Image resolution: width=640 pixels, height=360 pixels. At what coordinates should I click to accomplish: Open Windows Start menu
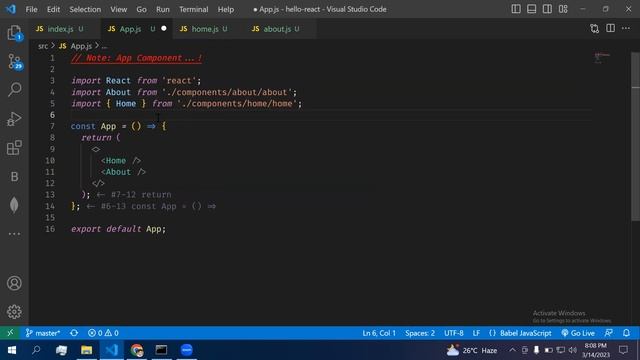click(x=11, y=350)
